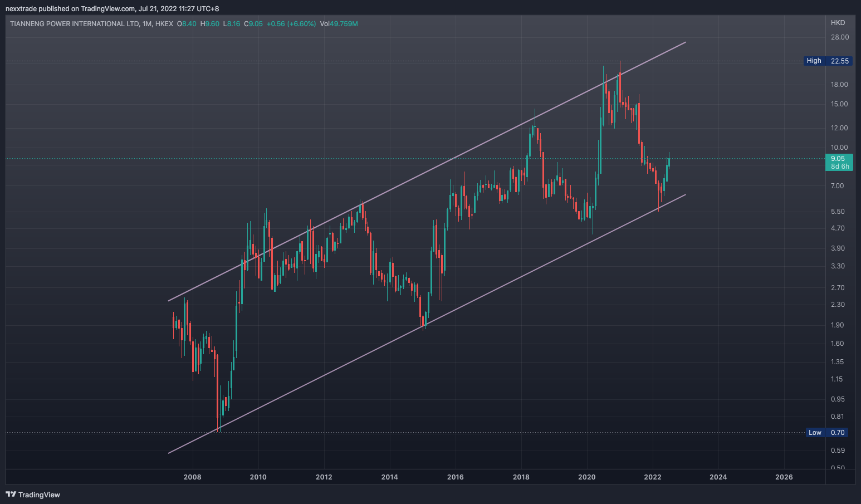Click the 2020 label on time axis
Viewport: 861px width, 504px height.
click(587, 477)
